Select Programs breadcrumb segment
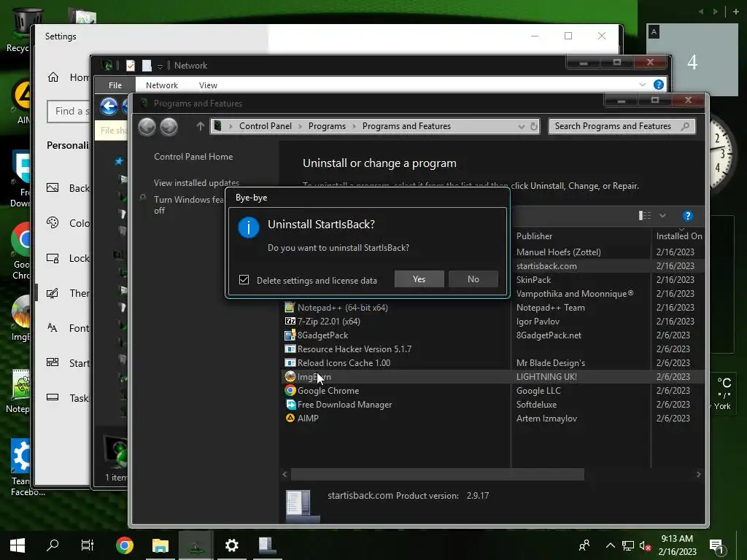 click(327, 126)
